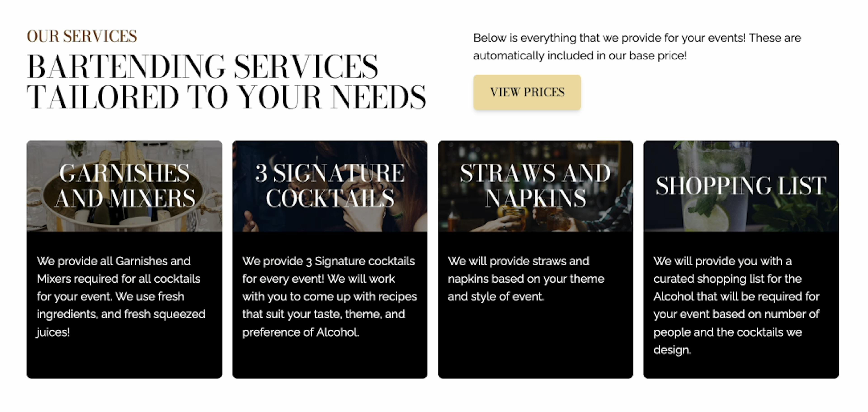This screenshot has height=412, width=868.
Task: Click the 'preference of Alcohol' text in cocktails card
Action: [300, 332]
